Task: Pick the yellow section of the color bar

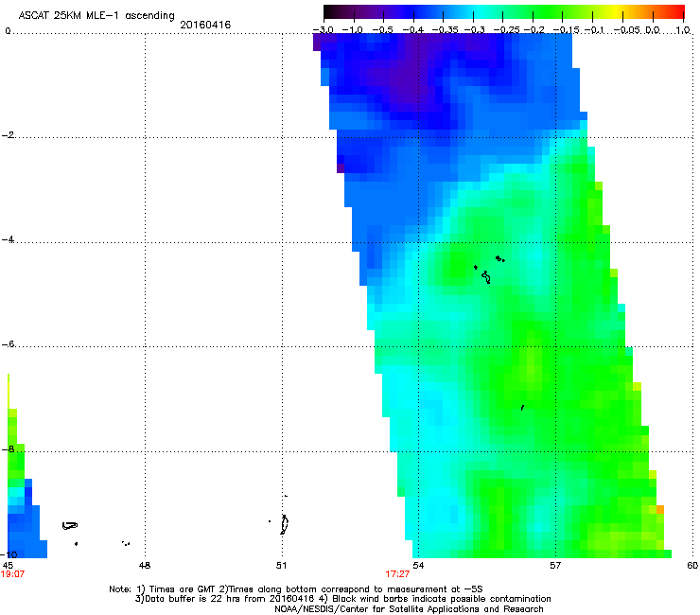Action: pyautogui.click(x=619, y=12)
